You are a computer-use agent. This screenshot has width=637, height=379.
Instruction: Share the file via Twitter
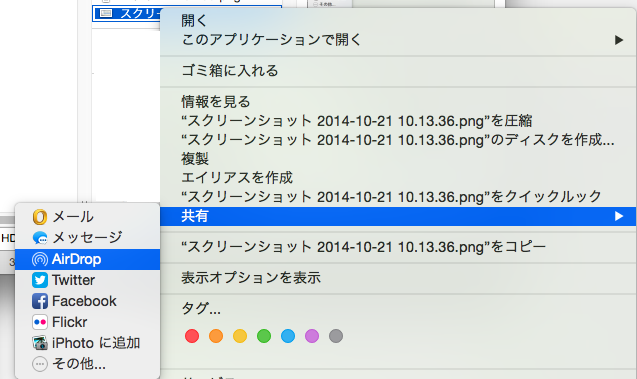(x=87, y=280)
